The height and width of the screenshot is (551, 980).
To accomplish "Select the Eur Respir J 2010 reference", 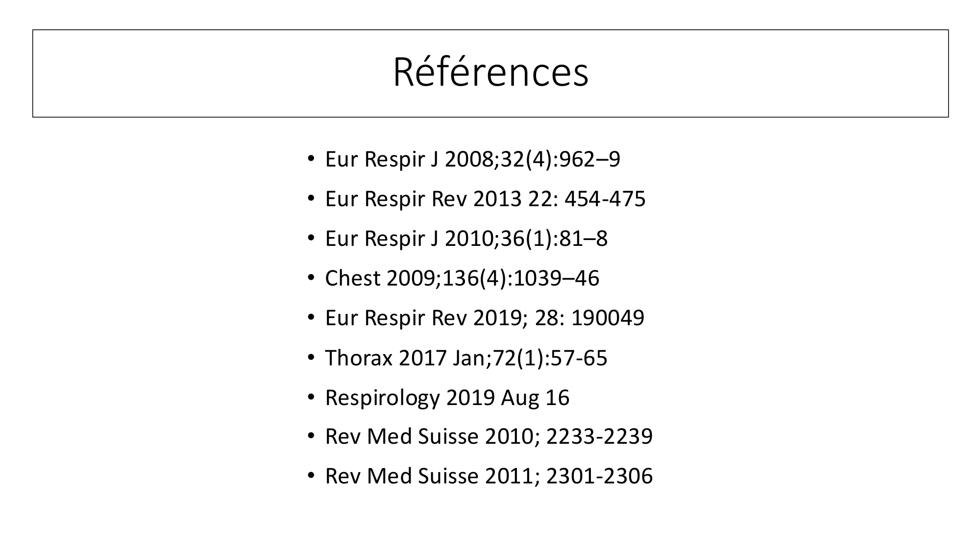I will point(466,239).
